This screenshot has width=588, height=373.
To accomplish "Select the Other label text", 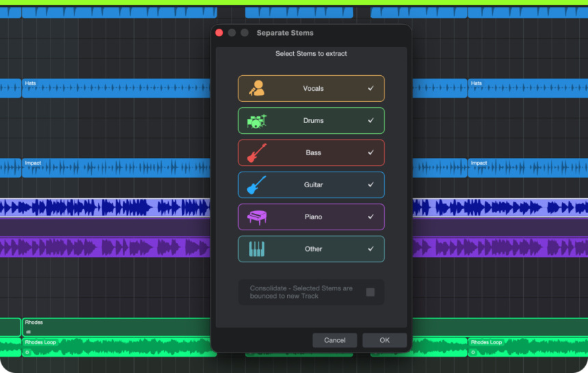I will pyautogui.click(x=313, y=249).
